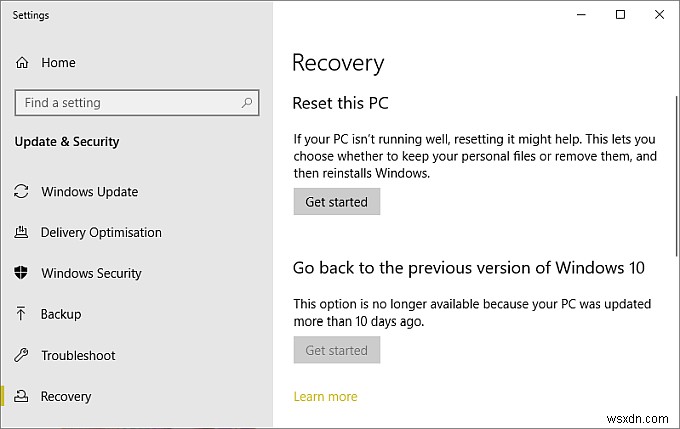Click the Recovery person icon
The width and height of the screenshot is (680, 429).
click(x=22, y=397)
